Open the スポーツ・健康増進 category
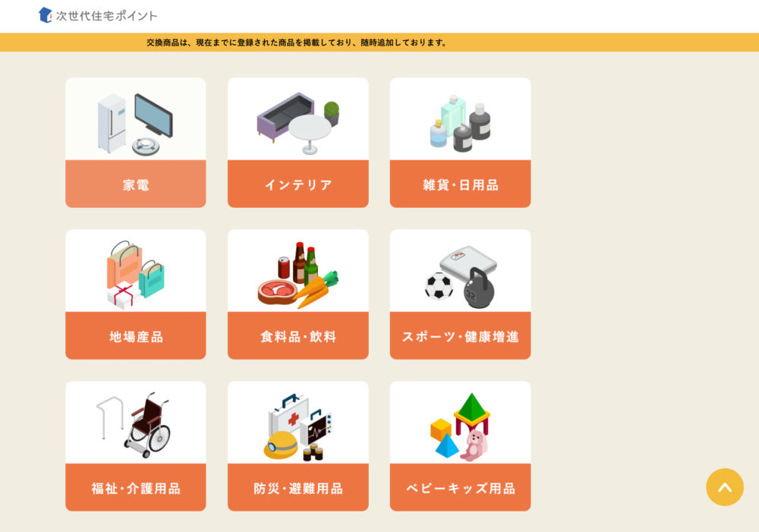The image size is (759, 532). coord(461,335)
